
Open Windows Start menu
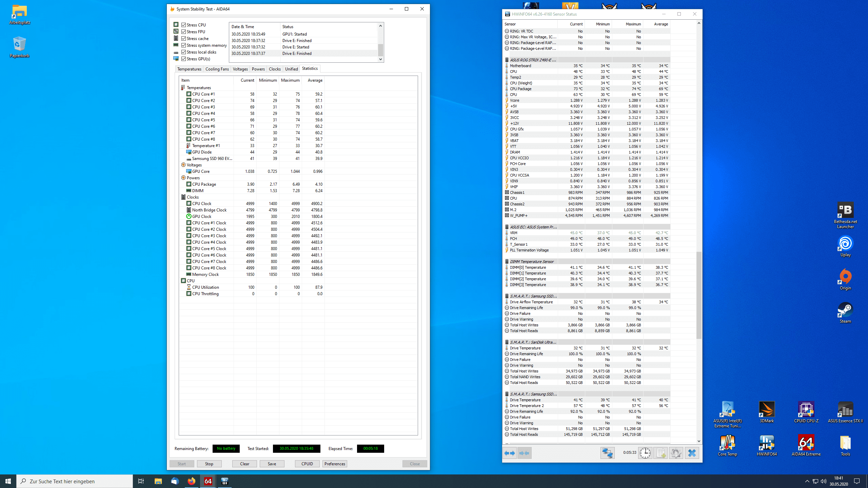pyautogui.click(x=8, y=481)
